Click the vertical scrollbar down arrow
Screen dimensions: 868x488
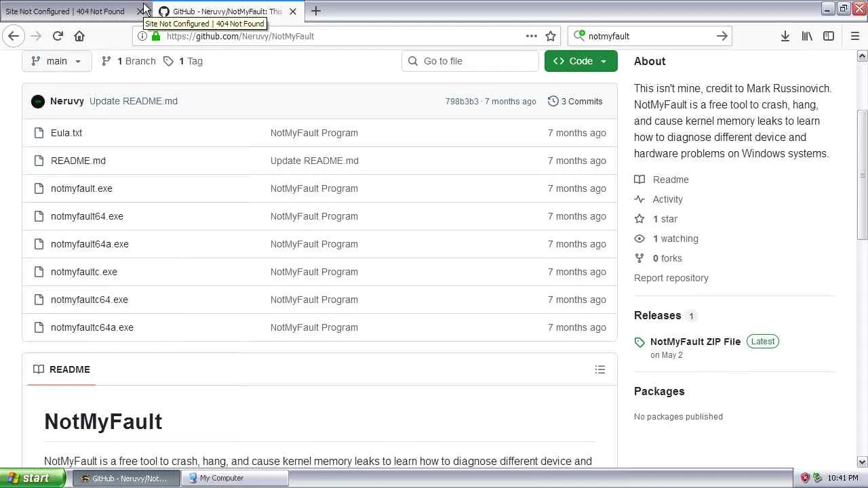[x=863, y=462]
